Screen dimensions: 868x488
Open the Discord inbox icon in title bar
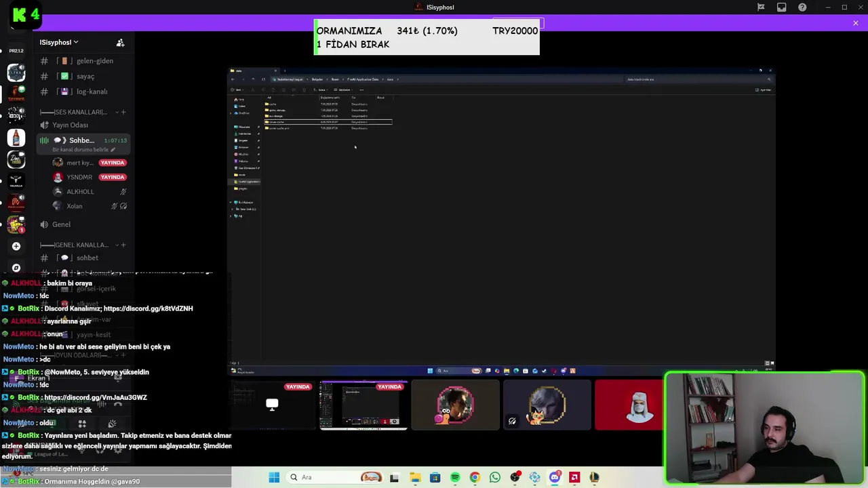click(781, 7)
